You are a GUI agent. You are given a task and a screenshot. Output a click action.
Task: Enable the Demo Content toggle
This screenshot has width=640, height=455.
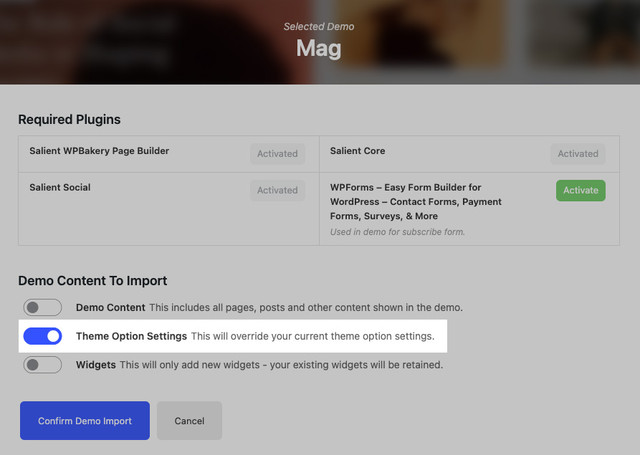pyautogui.click(x=42, y=307)
